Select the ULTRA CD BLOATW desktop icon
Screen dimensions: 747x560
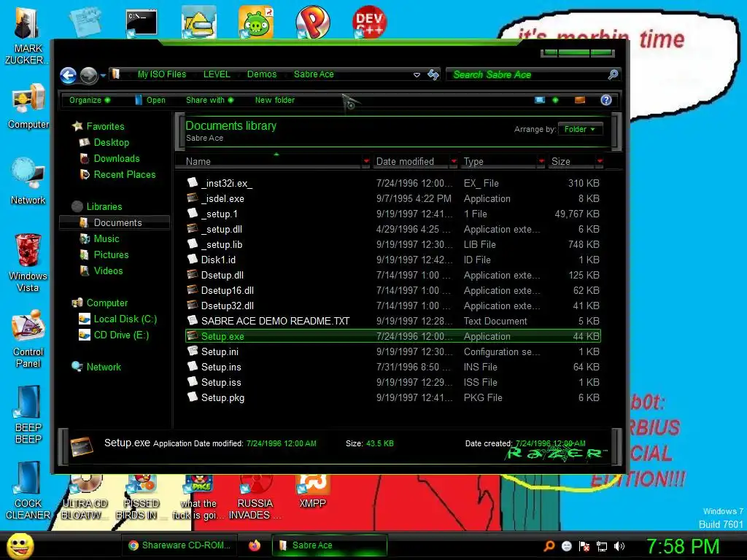[85, 497]
